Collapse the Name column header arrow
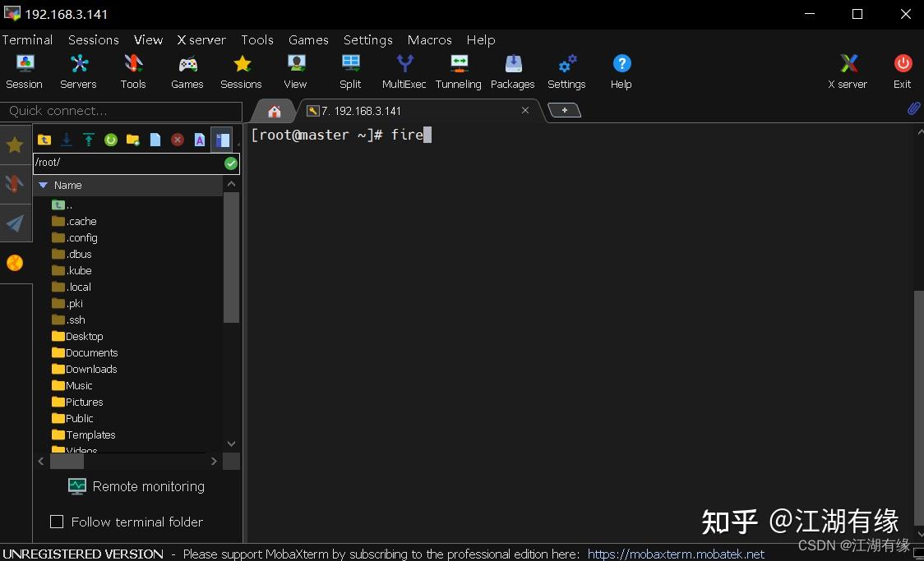This screenshot has width=924, height=561. click(x=43, y=185)
